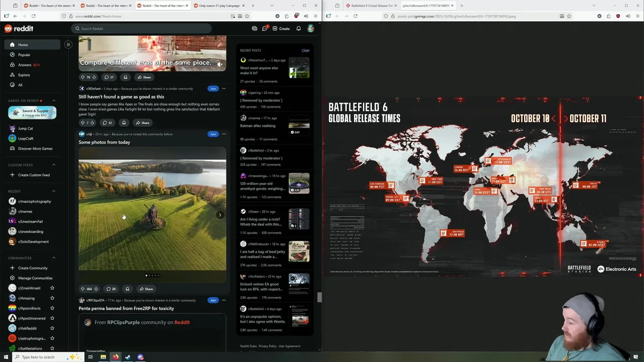644x362 pixels.
Task: Open the Sword & Supper game card
Action: 32,113
